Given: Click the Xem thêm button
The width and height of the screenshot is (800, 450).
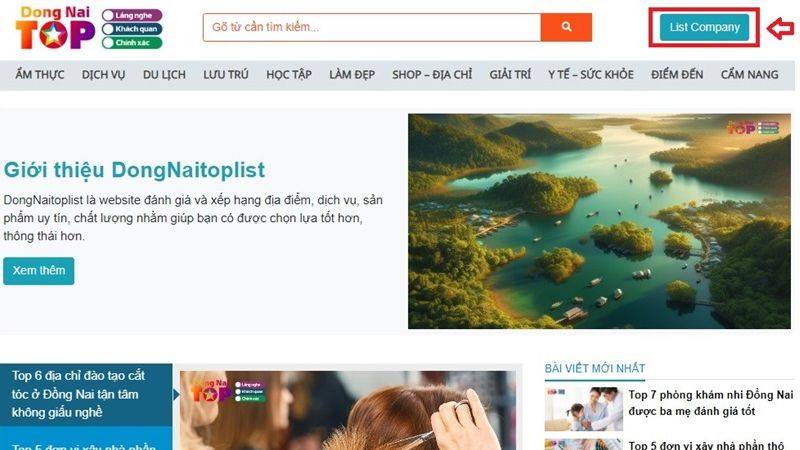Looking at the screenshot, I should [39, 271].
